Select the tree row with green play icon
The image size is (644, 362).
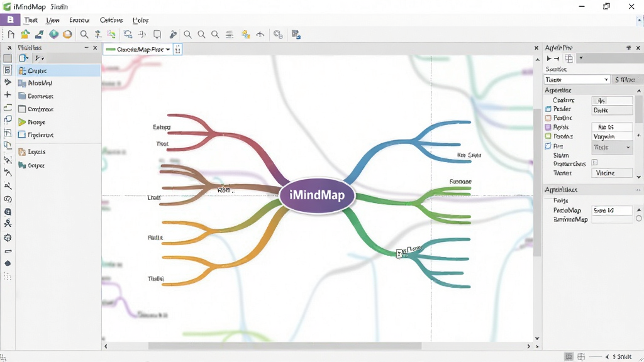coord(58,123)
